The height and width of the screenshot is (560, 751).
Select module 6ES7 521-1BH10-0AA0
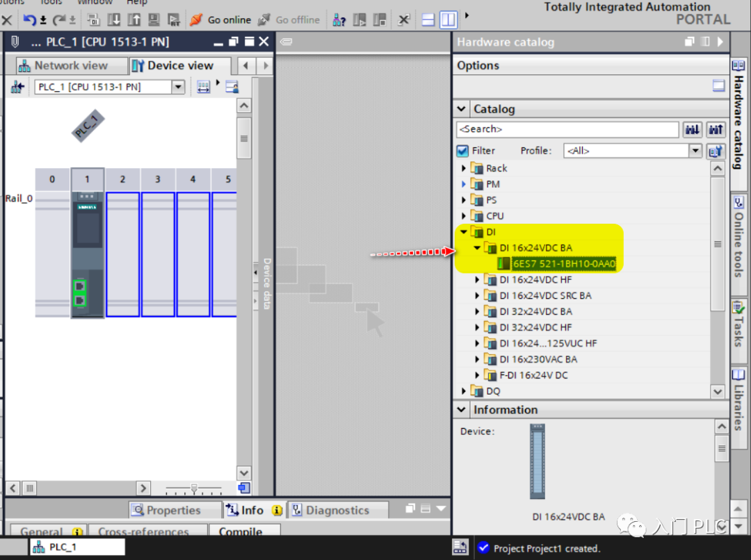pyautogui.click(x=563, y=264)
